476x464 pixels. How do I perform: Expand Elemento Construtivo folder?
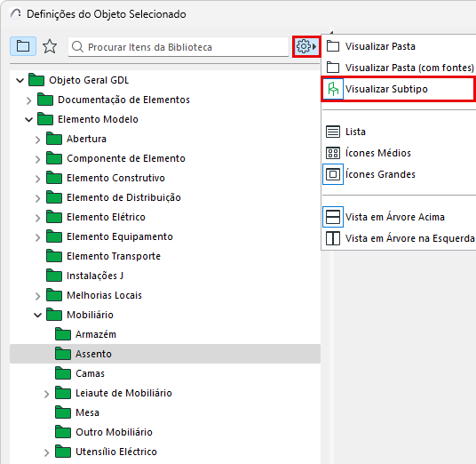coord(37,179)
